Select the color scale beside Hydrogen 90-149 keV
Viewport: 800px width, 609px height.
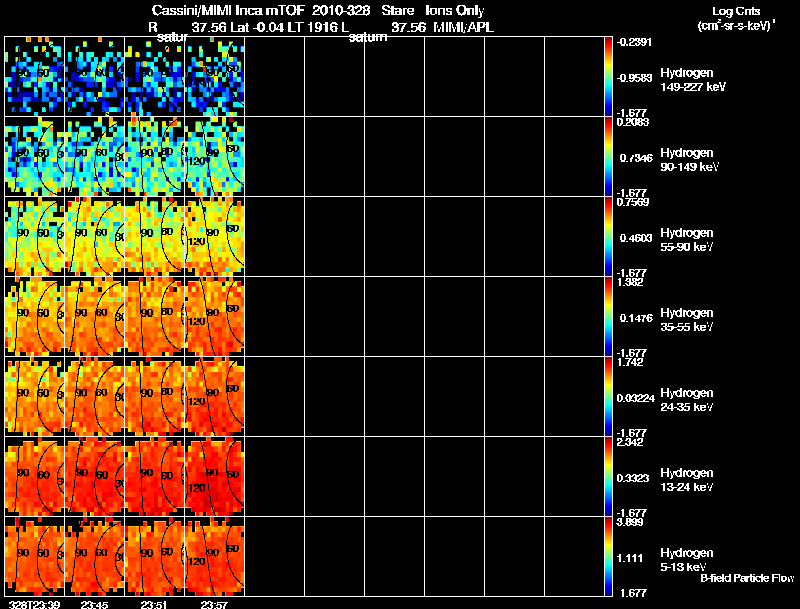click(609, 157)
